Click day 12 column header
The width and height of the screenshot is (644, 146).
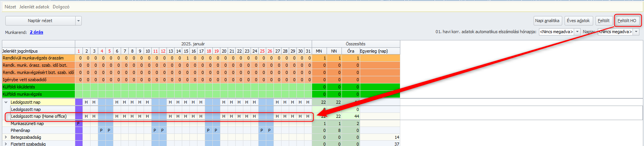point(163,51)
